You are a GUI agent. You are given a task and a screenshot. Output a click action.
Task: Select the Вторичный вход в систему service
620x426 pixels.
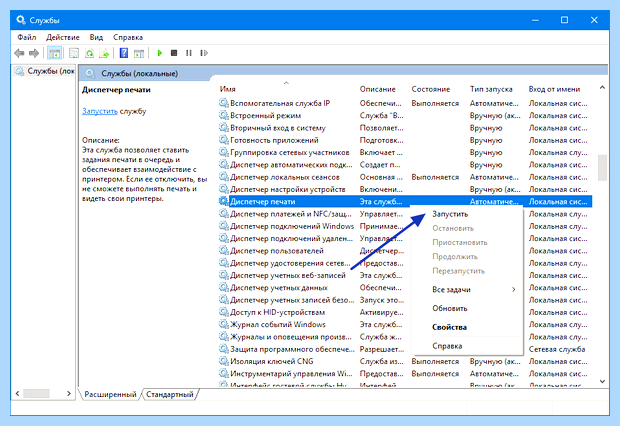(x=278, y=128)
